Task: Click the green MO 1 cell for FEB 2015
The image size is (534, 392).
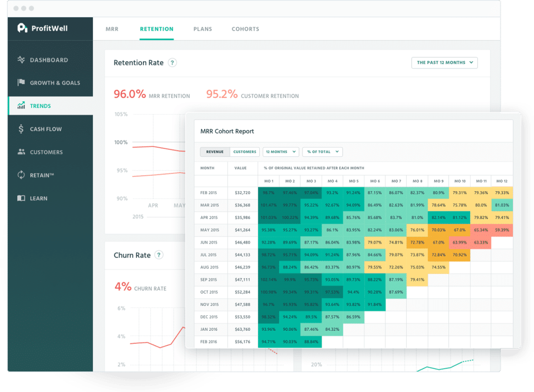Action: [268, 192]
